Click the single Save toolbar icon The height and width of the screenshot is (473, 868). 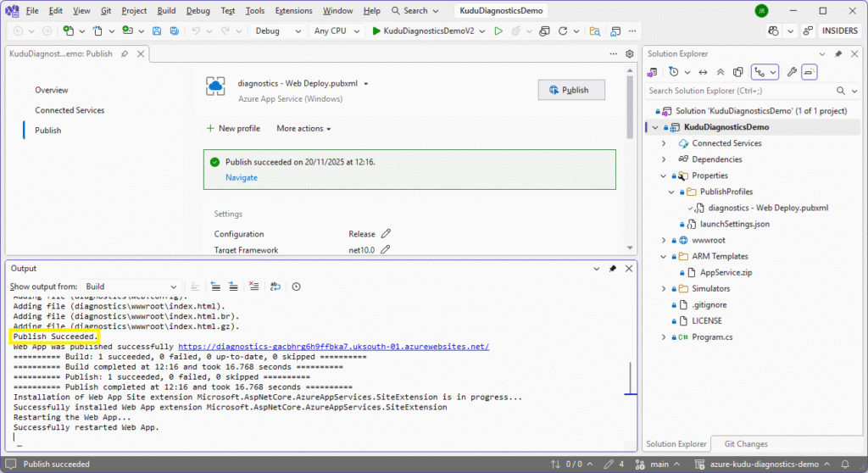click(157, 31)
